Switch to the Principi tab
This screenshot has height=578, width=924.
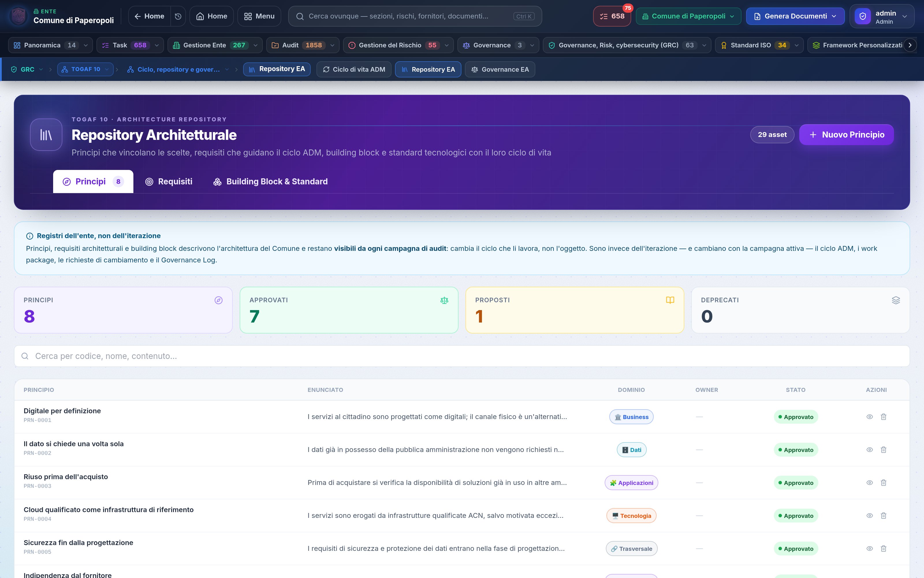[x=93, y=181]
